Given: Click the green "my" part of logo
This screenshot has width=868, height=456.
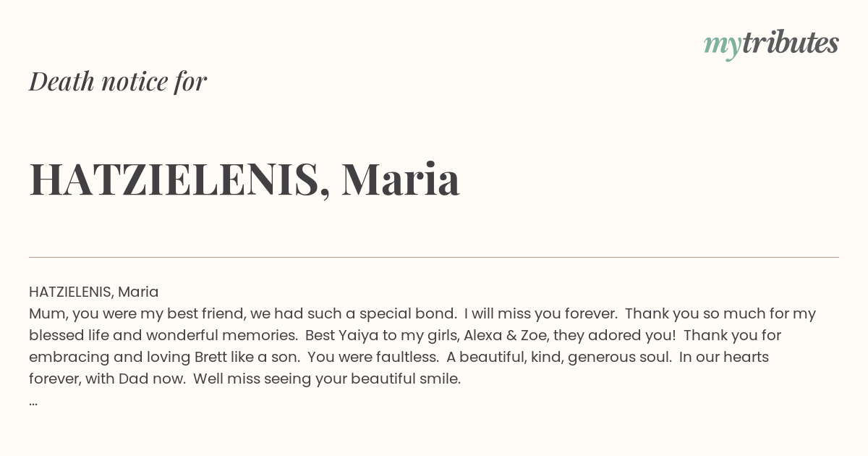Looking at the screenshot, I should point(723,46).
